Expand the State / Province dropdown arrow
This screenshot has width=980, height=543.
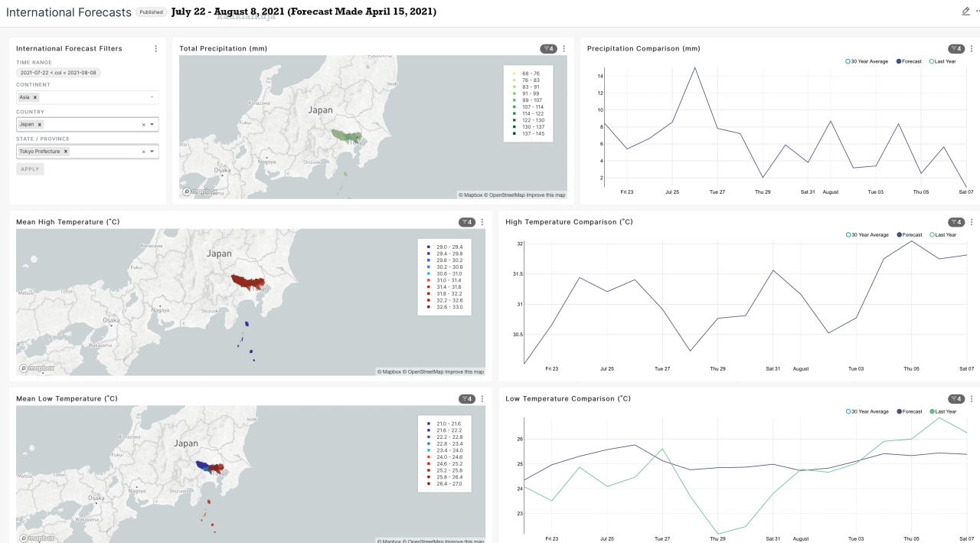152,152
